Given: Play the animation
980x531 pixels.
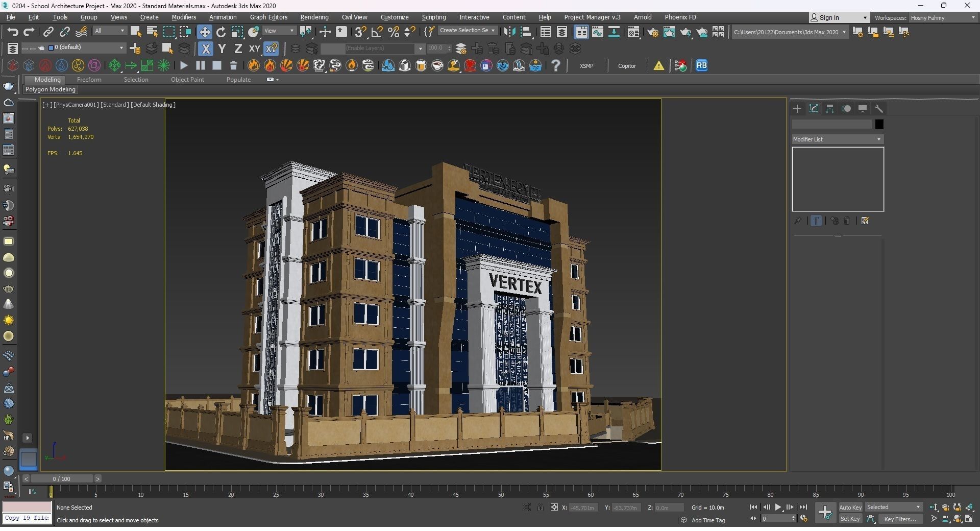Looking at the screenshot, I should pyautogui.click(x=778, y=508).
